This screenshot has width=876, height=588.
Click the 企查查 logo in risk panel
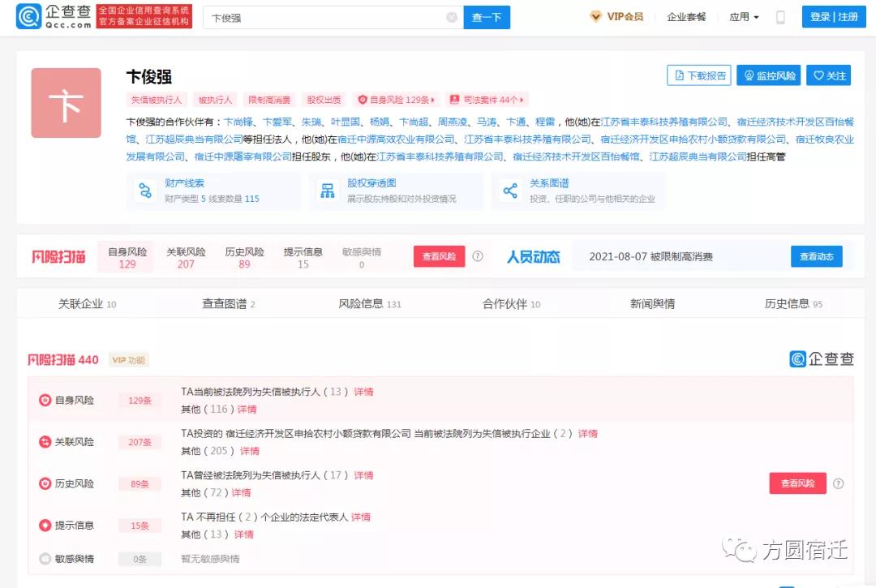click(x=821, y=359)
